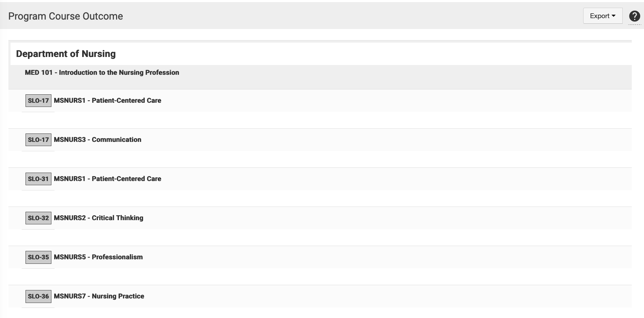Click the caret arrow beside Export
Viewport: 644px width, 318px height.
(614, 16)
